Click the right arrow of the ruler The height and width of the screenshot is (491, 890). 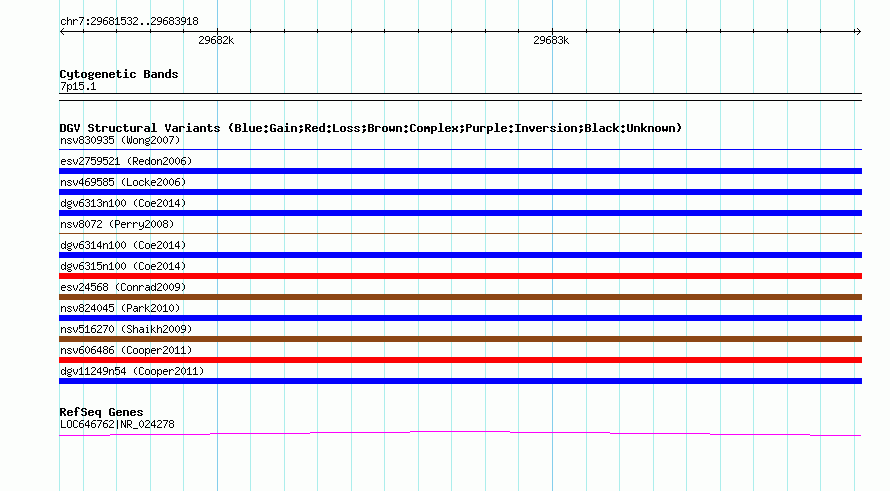(858, 32)
